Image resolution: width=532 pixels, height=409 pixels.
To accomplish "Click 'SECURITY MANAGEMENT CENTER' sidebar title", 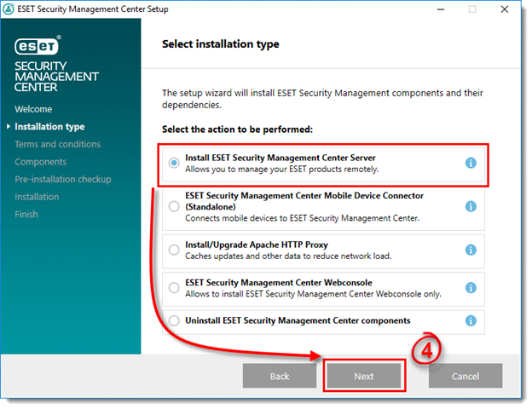I will (x=56, y=77).
